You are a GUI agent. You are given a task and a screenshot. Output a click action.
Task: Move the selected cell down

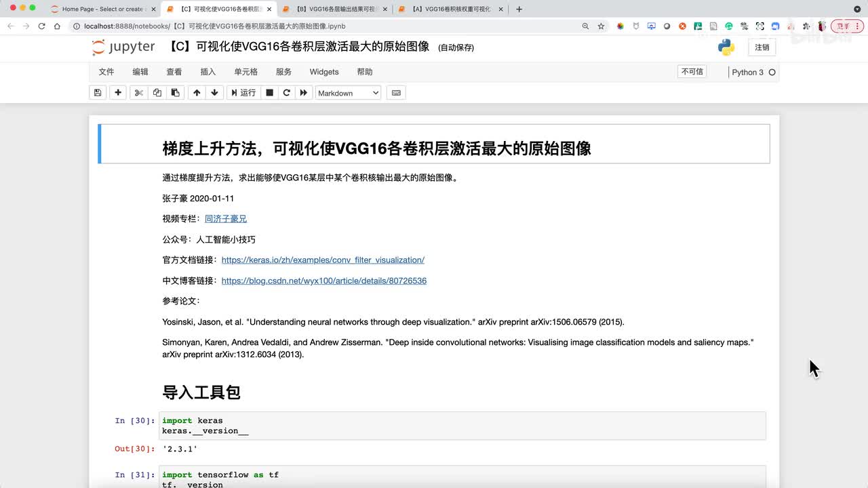[x=214, y=93]
